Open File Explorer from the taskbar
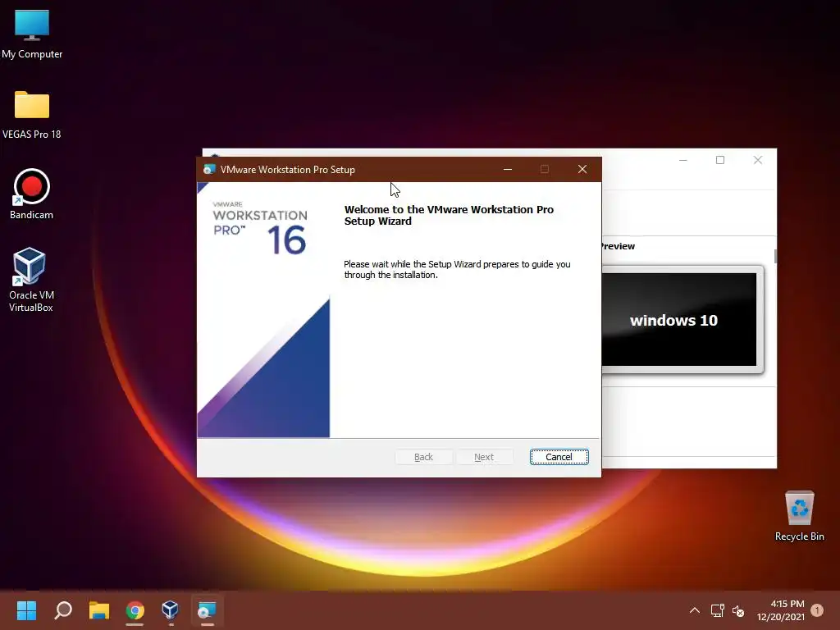This screenshot has height=630, width=840. click(99, 610)
